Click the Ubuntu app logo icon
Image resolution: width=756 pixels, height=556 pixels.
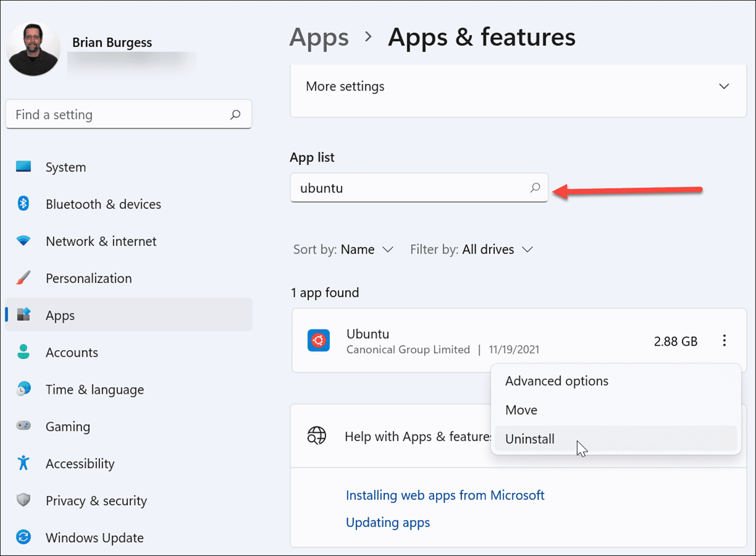pyautogui.click(x=319, y=340)
